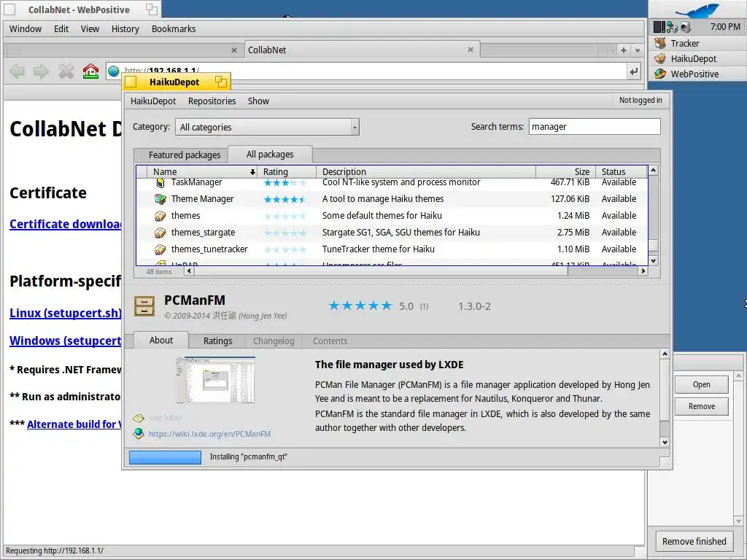This screenshot has width=747, height=560.
Task: Open the Show menu in HaikuDepot
Action: click(x=259, y=101)
